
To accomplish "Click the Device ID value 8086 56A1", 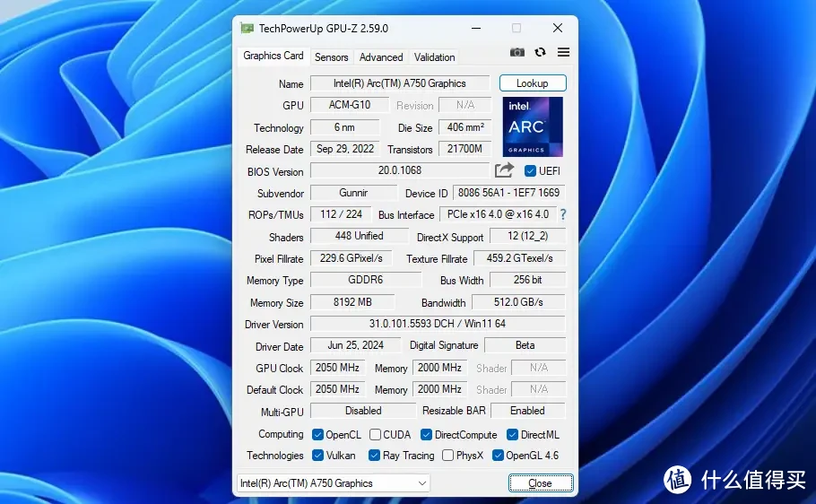I will pos(508,193).
